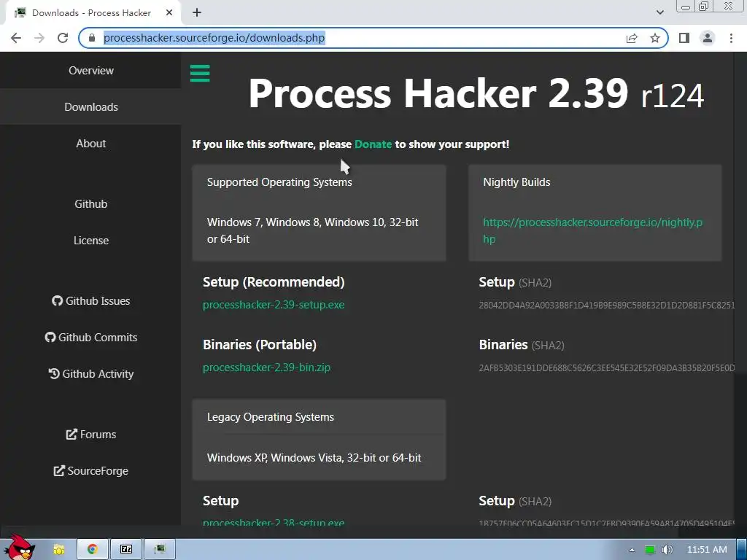747x560 pixels.
Task: Open the folder icon in taskbar
Action: coord(58,550)
